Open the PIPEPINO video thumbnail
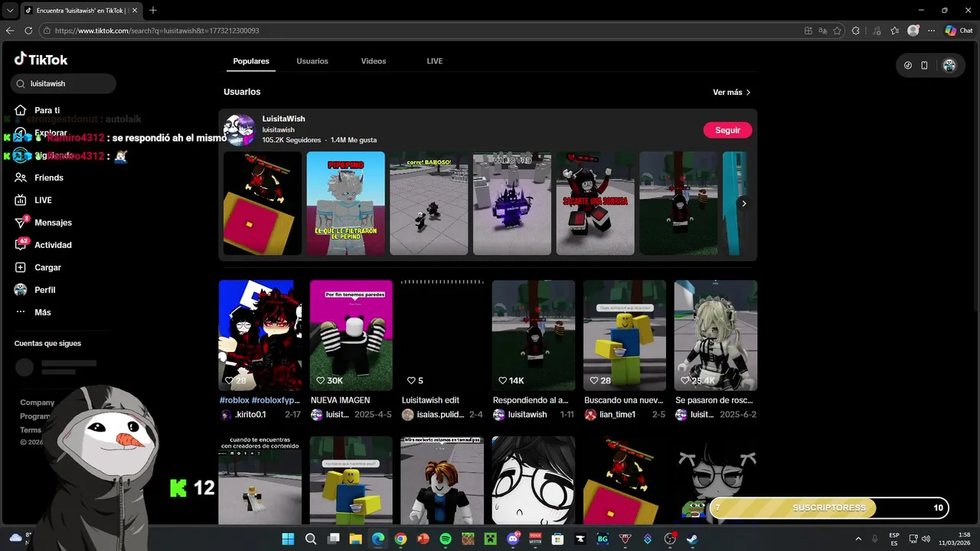The width and height of the screenshot is (980, 551). 345,204
